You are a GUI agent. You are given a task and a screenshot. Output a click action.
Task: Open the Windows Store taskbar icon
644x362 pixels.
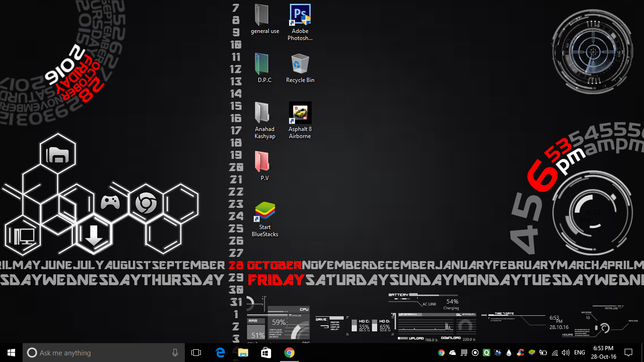(266, 353)
